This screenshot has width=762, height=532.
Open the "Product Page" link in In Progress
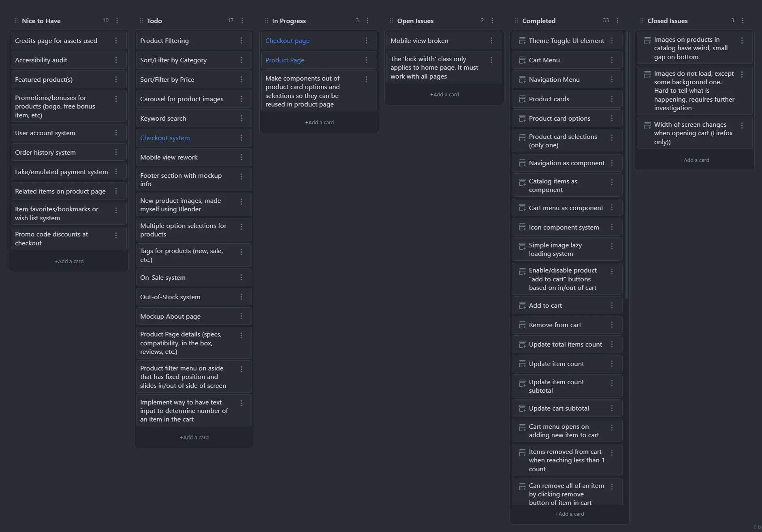coord(285,60)
